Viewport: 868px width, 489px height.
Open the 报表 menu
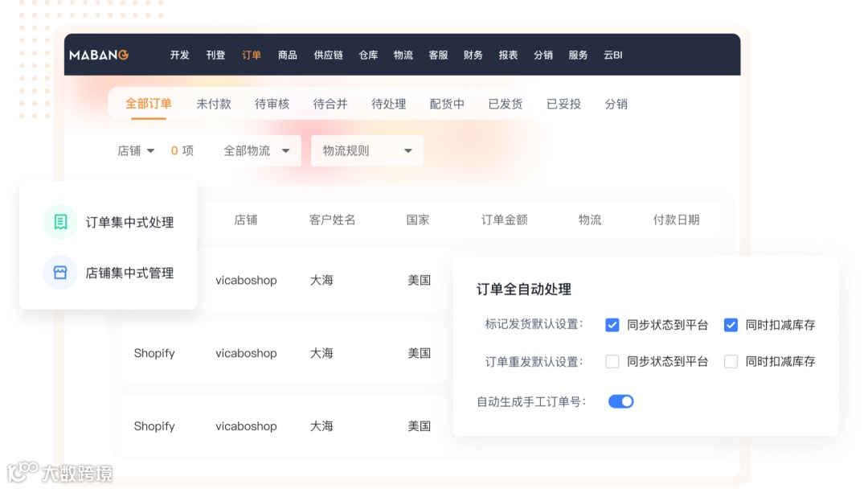tap(508, 55)
